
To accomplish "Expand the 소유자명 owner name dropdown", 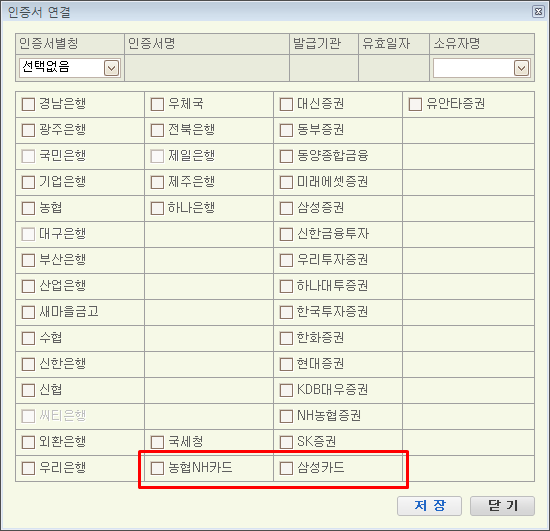I will (x=521, y=68).
